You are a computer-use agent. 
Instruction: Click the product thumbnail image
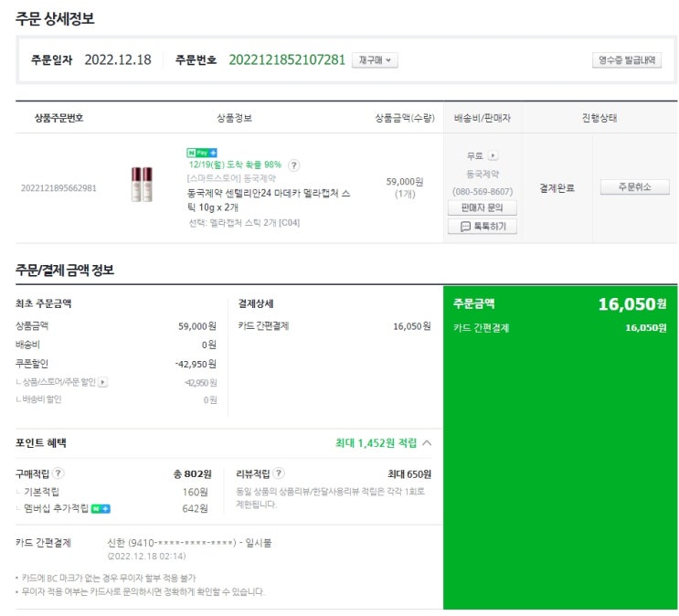[142, 186]
